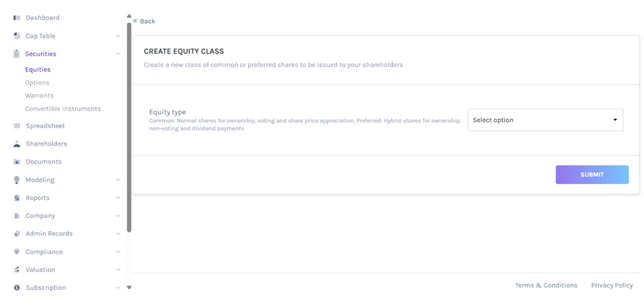
Task: Open Options under Securities
Action: point(37,82)
